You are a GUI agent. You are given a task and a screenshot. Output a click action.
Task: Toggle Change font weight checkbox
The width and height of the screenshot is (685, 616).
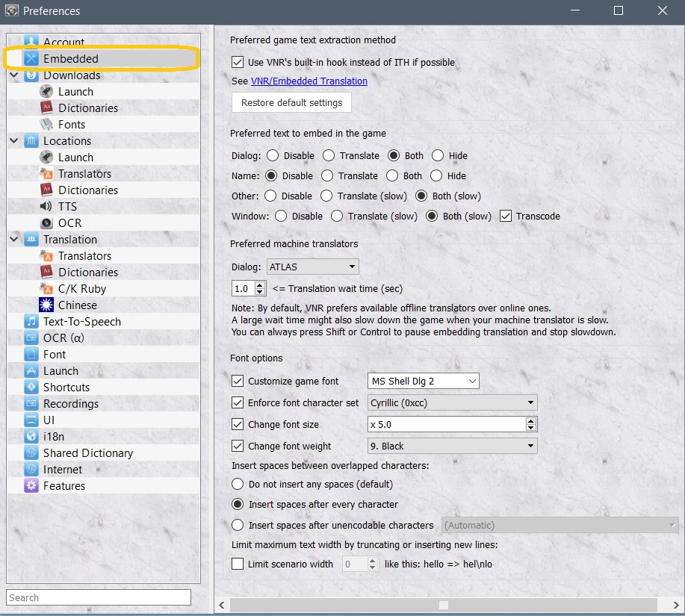[x=238, y=446]
